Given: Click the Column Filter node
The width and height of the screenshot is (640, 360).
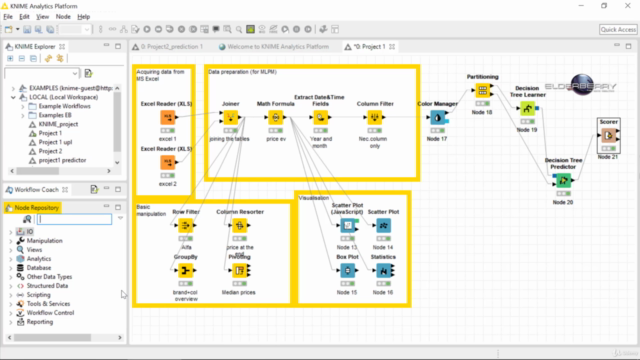Looking at the screenshot, I should tap(374, 118).
